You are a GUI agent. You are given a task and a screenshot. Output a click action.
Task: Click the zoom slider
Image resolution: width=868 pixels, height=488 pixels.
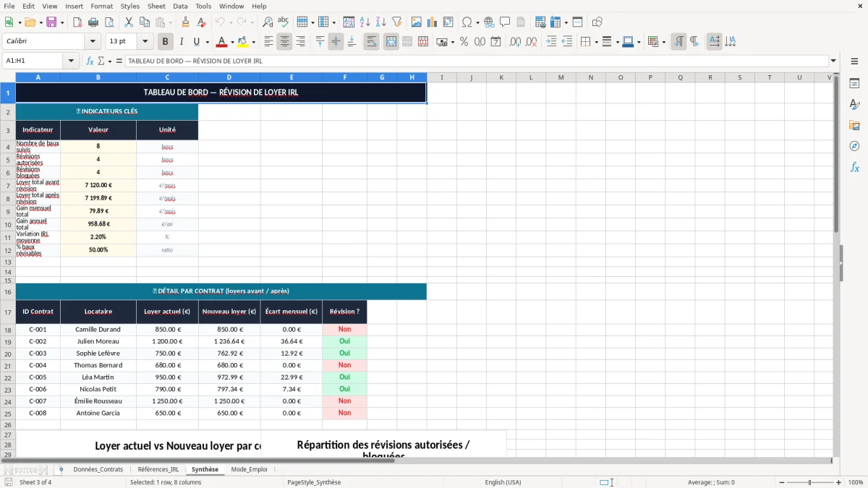(810, 482)
